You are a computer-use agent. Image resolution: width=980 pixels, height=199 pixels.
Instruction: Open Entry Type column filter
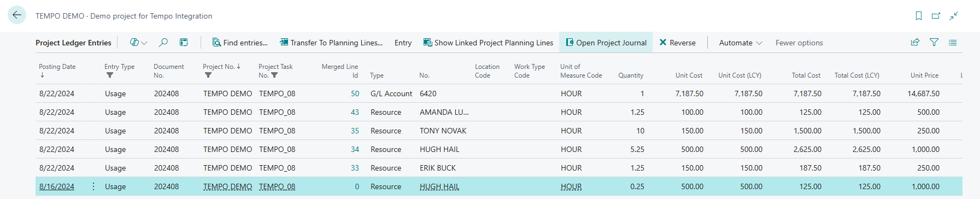110,75
